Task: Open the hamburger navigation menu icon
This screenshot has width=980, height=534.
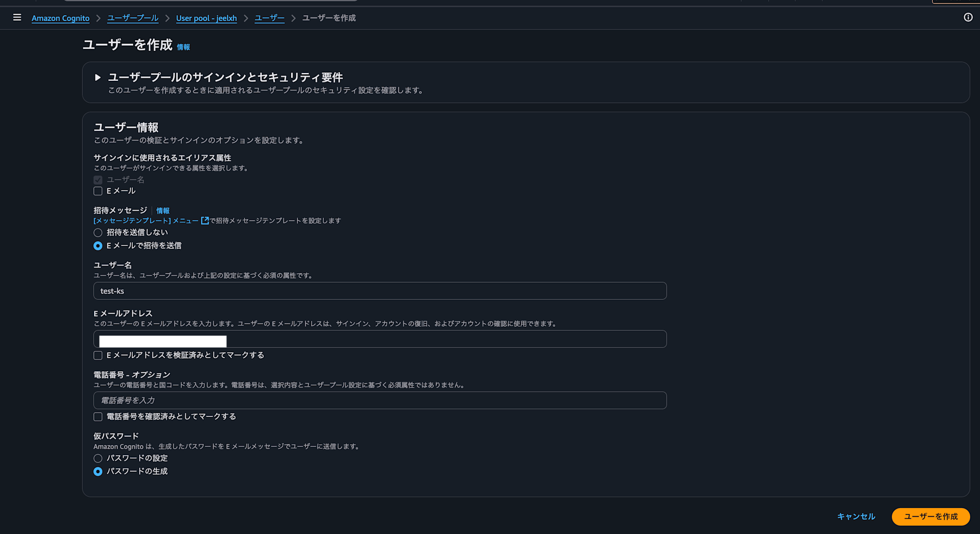Action: pyautogui.click(x=17, y=18)
